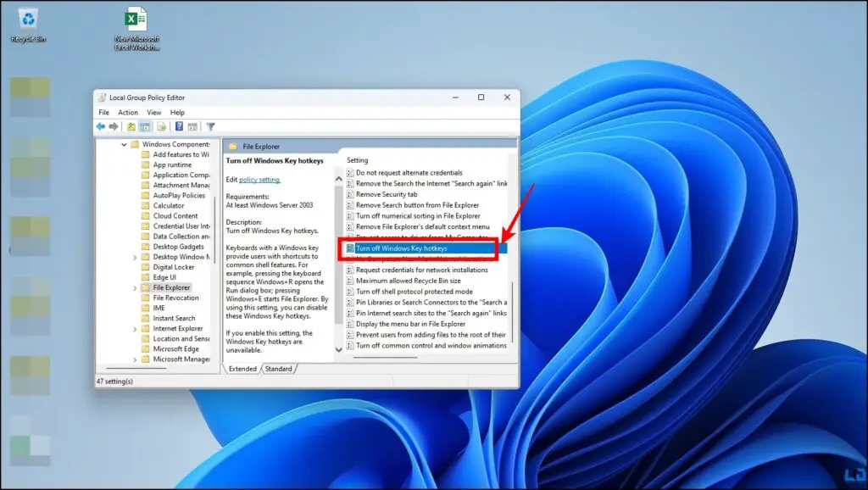Toggle the Show/Hide Console Tree toolbar icon
The image size is (868, 490).
tap(144, 127)
